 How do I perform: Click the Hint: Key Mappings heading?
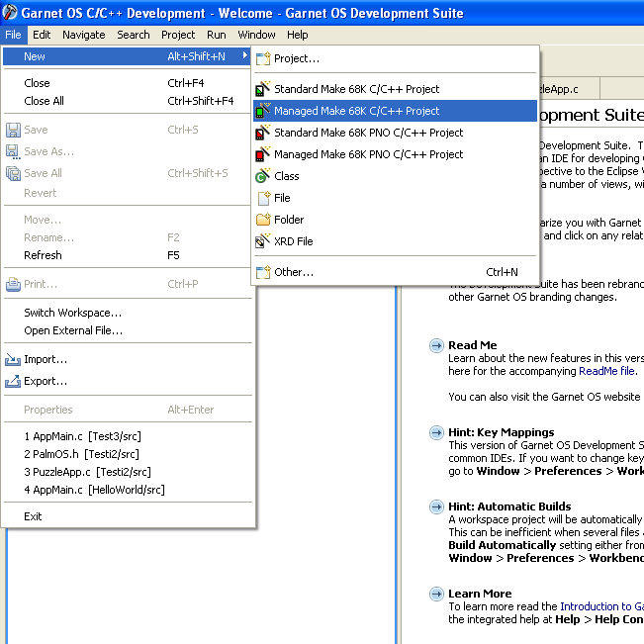pyautogui.click(x=502, y=432)
